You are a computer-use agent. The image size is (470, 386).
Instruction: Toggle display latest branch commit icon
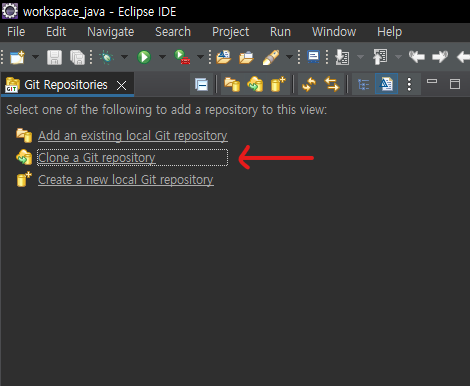(386, 84)
